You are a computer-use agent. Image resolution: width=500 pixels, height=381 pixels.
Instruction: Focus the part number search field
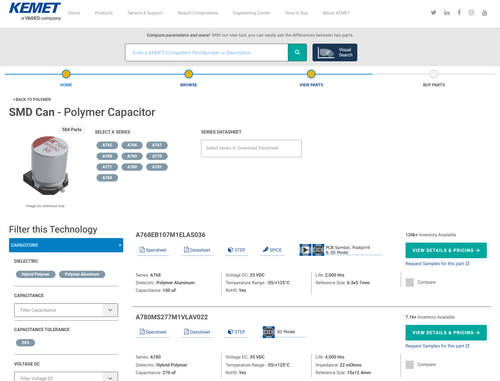pos(207,52)
